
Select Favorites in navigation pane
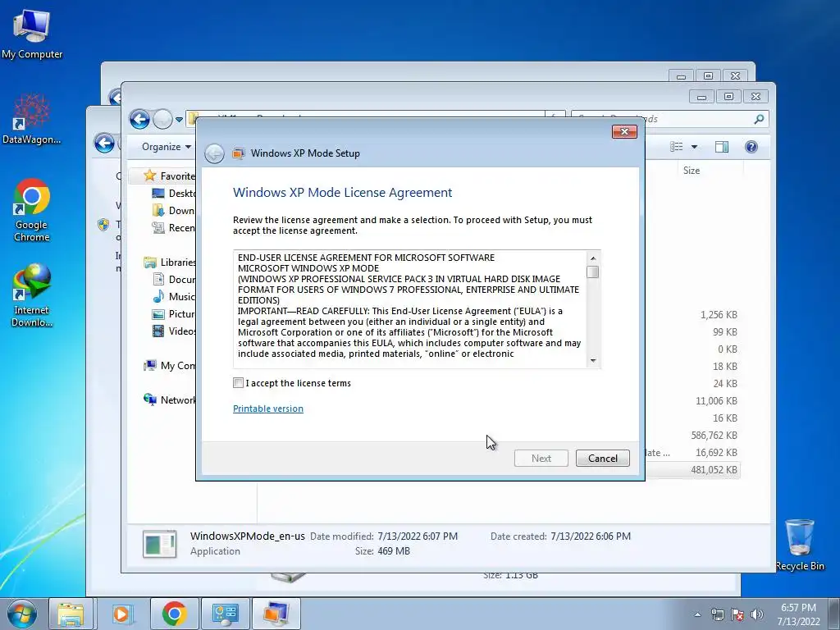click(169, 176)
